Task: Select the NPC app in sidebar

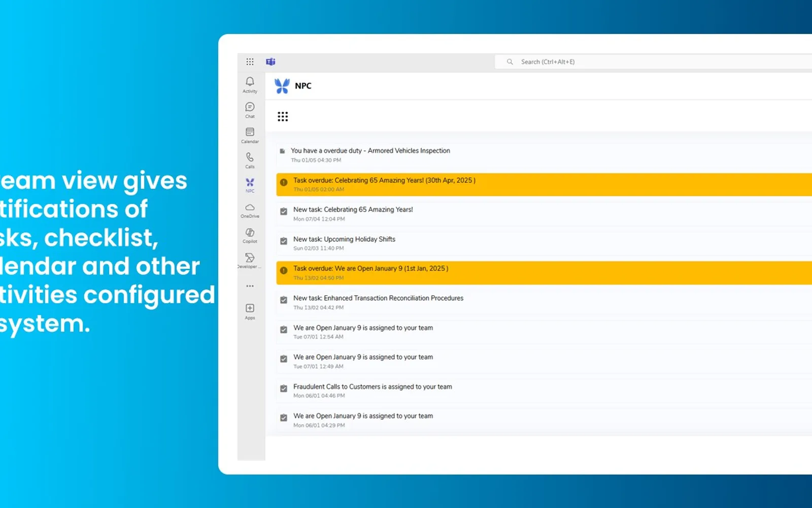Action: [x=250, y=185]
